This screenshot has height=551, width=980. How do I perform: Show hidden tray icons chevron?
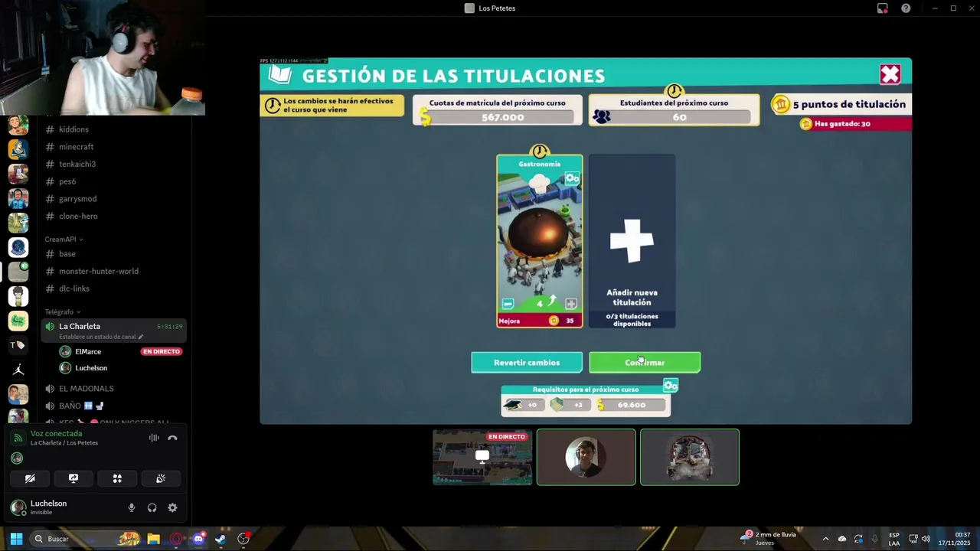click(825, 539)
